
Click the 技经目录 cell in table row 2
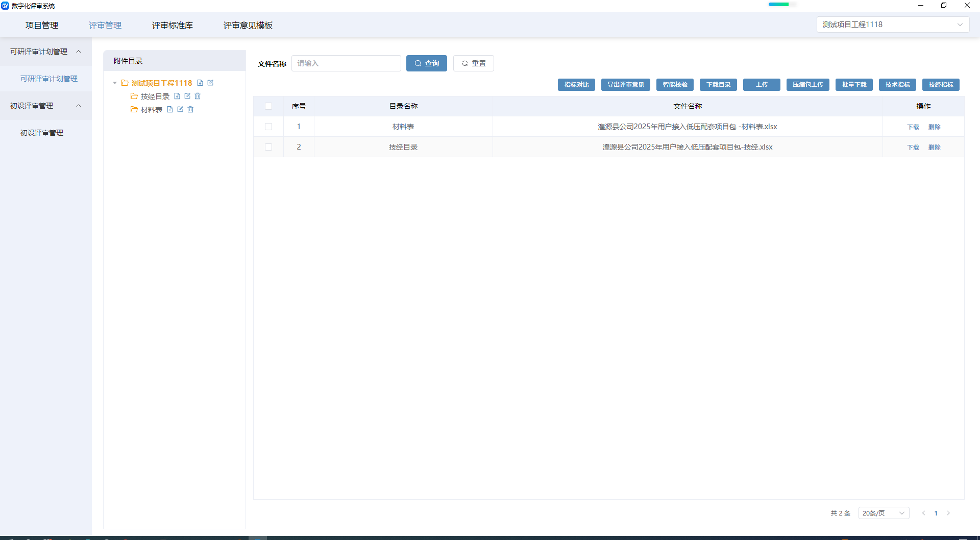[x=403, y=147]
